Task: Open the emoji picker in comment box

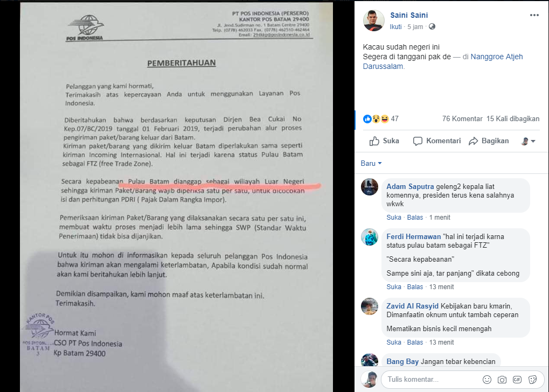Action: [487, 380]
